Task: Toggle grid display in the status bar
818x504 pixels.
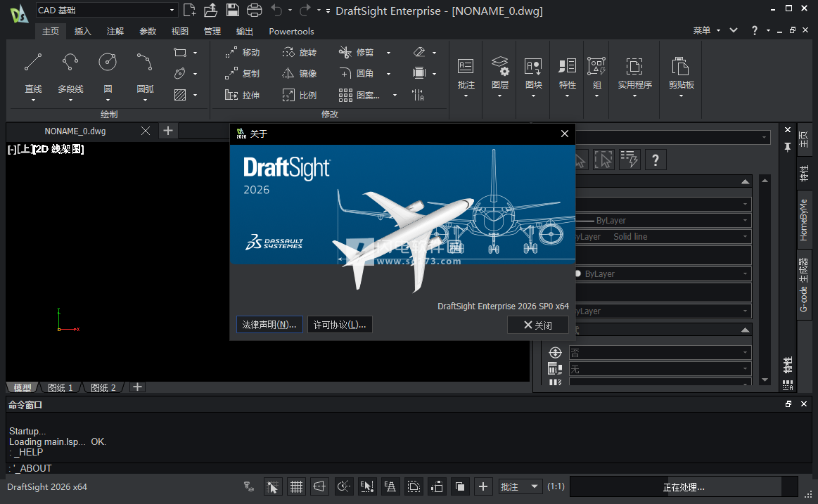Action: [296, 486]
